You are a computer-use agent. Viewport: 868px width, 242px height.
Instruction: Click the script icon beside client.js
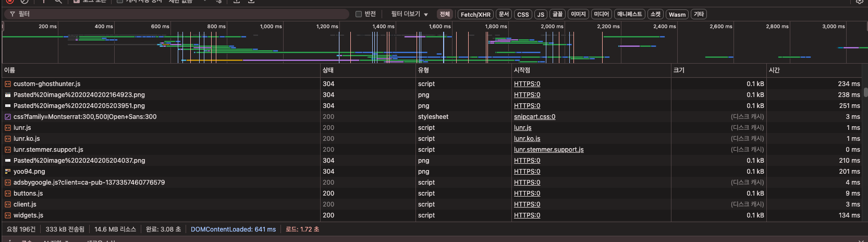point(8,204)
